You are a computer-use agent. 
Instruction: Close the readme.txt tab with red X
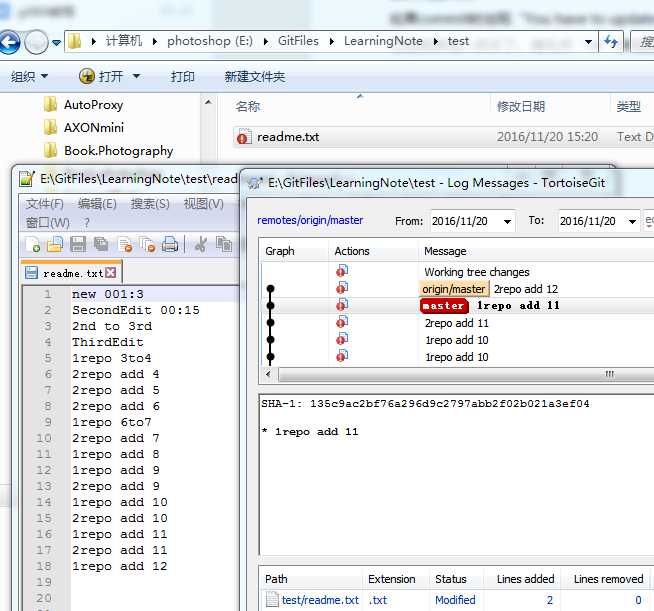click(111, 273)
